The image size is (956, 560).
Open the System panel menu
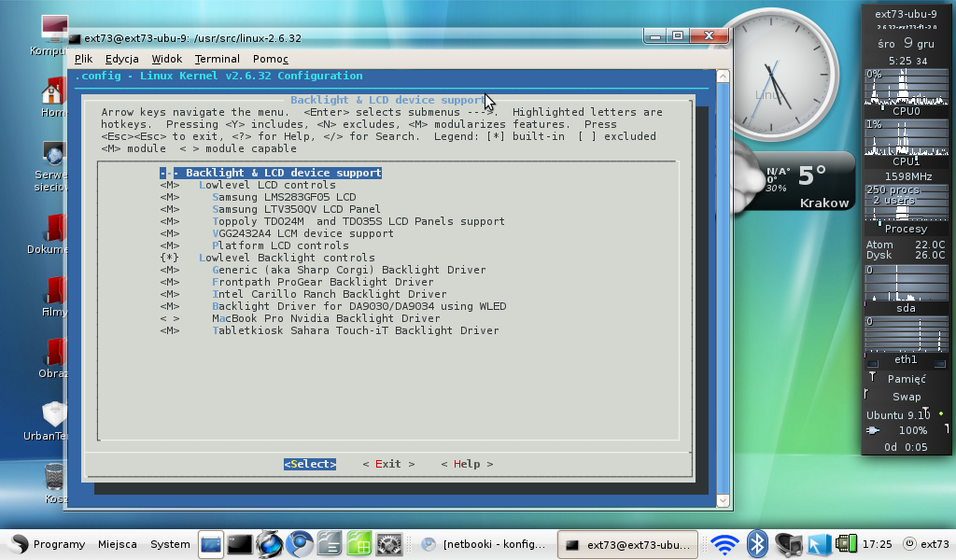[170, 544]
